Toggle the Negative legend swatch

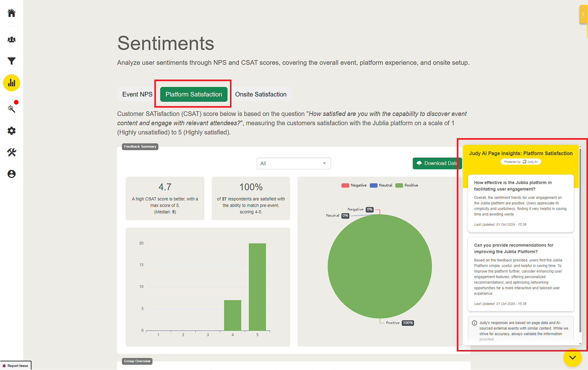345,185
